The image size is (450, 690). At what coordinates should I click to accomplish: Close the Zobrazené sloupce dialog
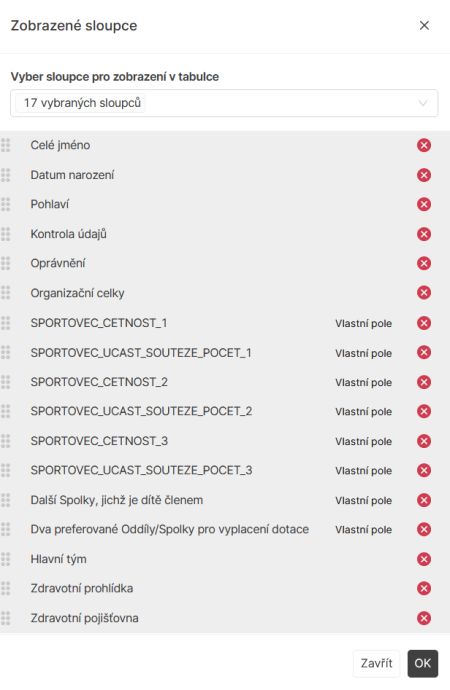click(x=424, y=26)
